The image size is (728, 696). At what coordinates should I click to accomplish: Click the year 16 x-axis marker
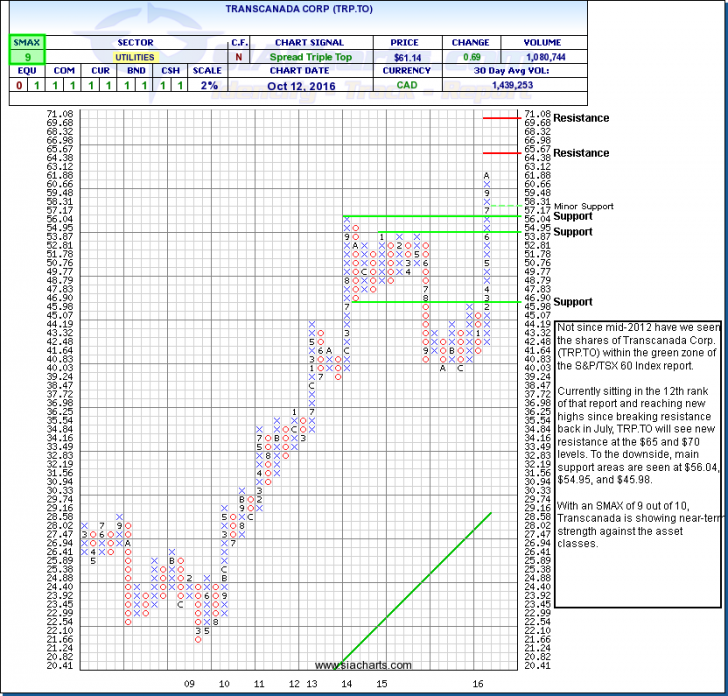(x=480, y=684)
